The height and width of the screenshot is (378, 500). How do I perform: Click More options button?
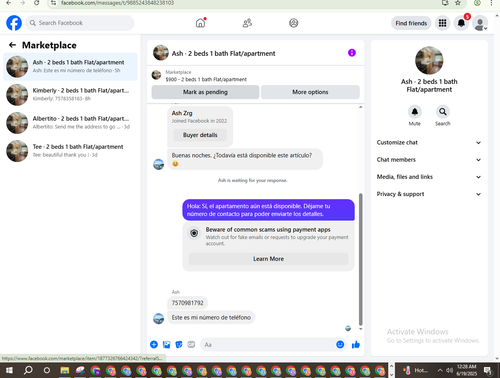(310, 92)
